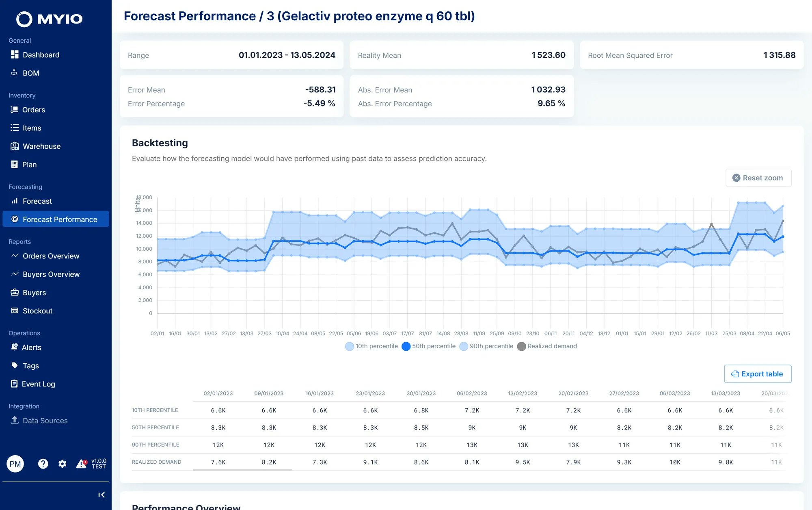812x510 pixels.
Task: Toggle the 50th percentile legend series
Action: click(428, 346)
